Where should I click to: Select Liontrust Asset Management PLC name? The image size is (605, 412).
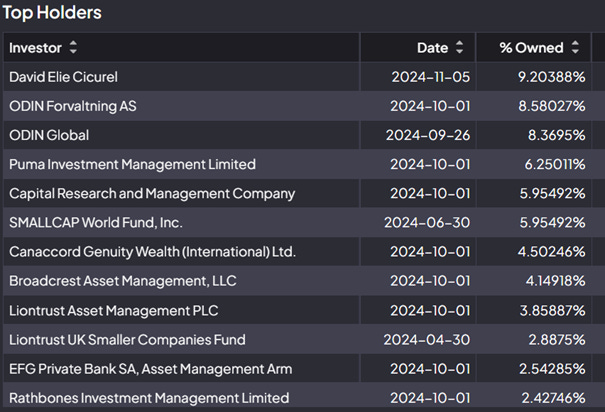(x=113, y=311)
